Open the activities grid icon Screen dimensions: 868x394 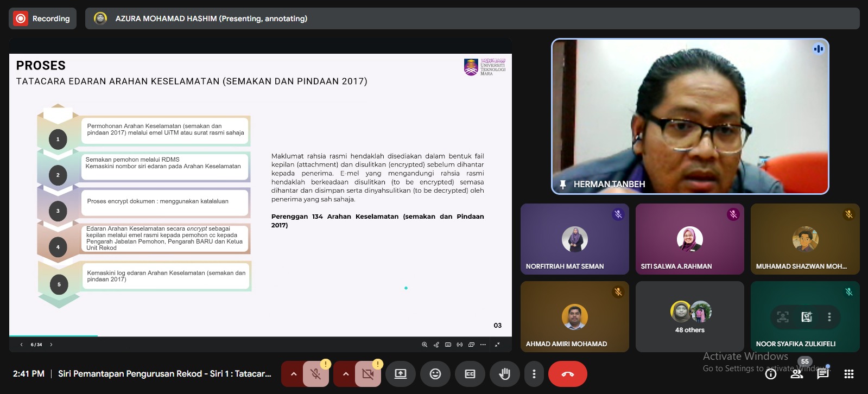point(849,374)
